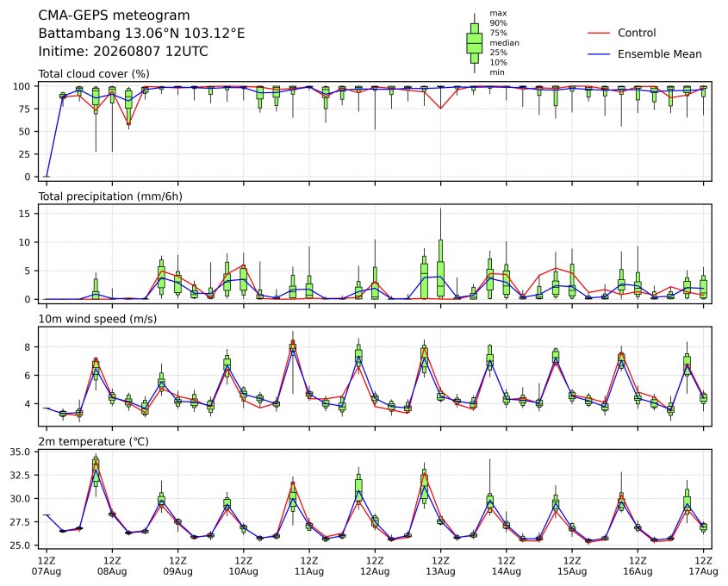Click the '10%' legend label
Viewport: 728px width, 586px height.
[x=498, y=62]
